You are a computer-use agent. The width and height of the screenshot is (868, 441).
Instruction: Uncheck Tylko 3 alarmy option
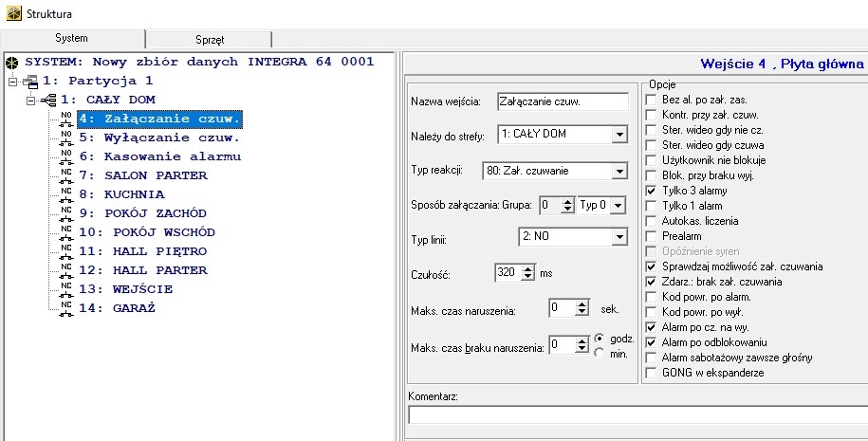tap(651, 191)
